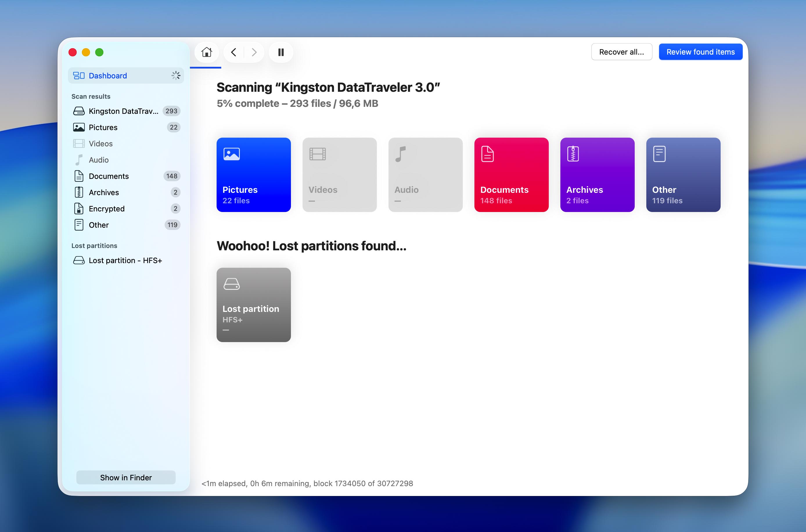Select Videos in the sidebar

[126, 143]
